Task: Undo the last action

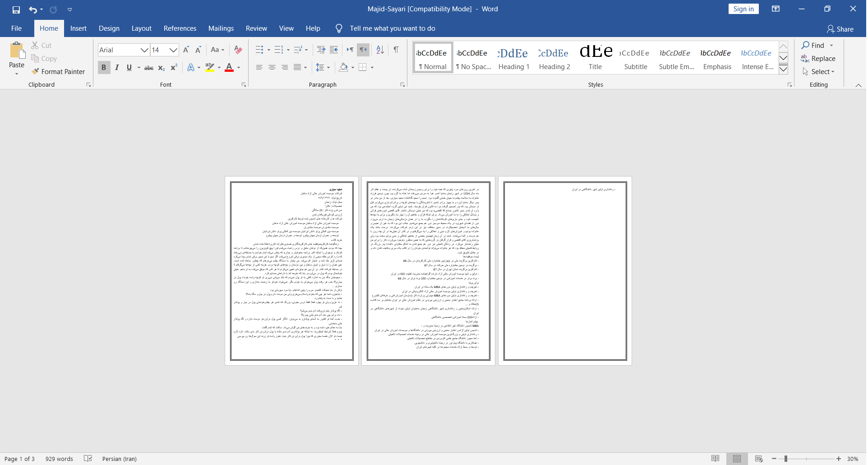Action: 32,9
